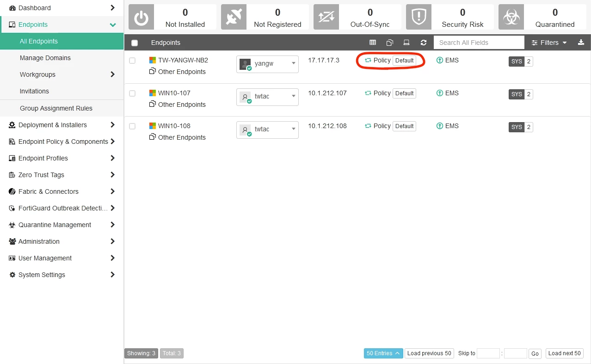591x364 pixels.
Task: Open the TW-YANGW-NB2 endpoint link
Action: pos(183,60)
